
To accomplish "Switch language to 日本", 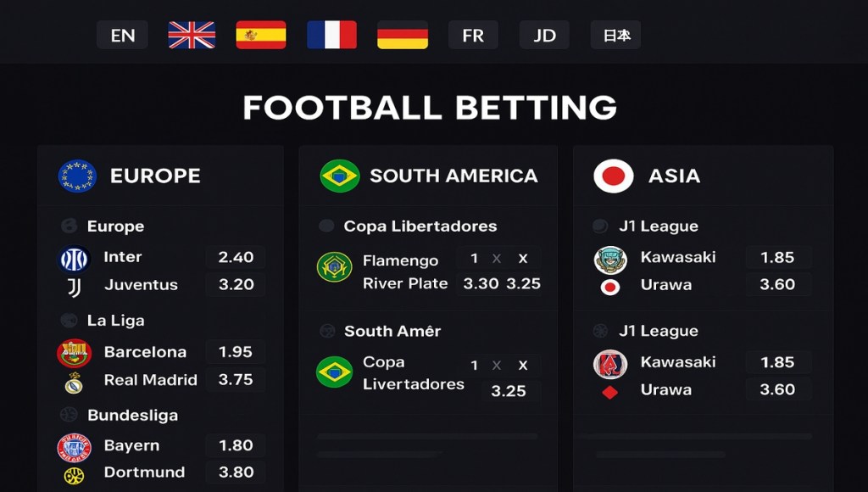I will tap(615, 35).
